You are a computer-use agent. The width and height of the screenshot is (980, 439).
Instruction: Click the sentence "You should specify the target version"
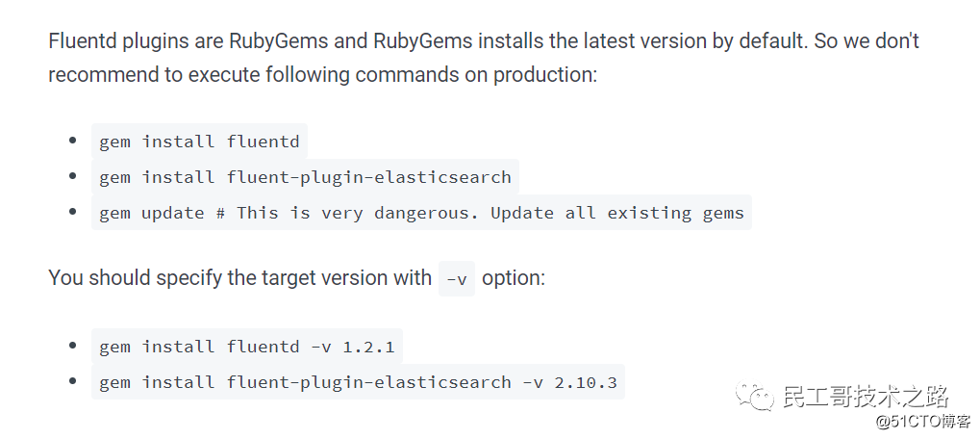[x=239, y=278]
